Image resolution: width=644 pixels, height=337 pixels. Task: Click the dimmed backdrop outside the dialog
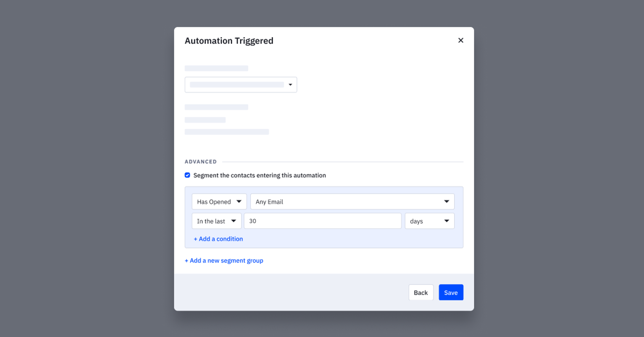[x=80, y=161]
